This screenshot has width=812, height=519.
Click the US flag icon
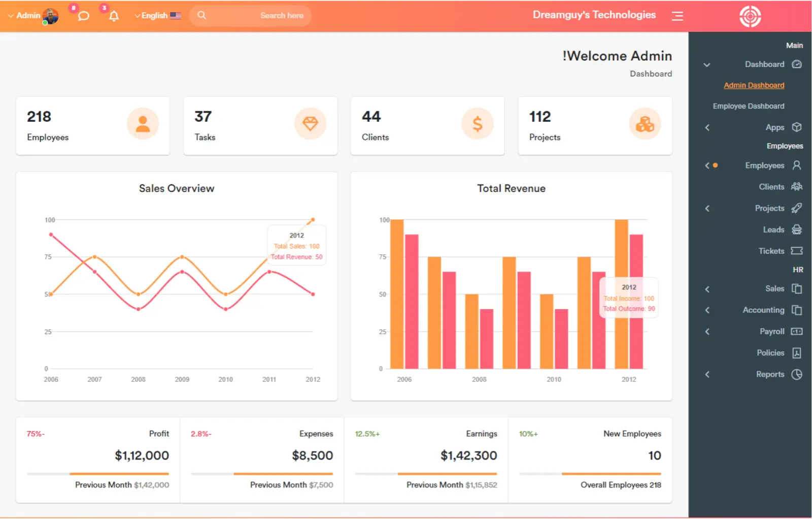(176, 16)
